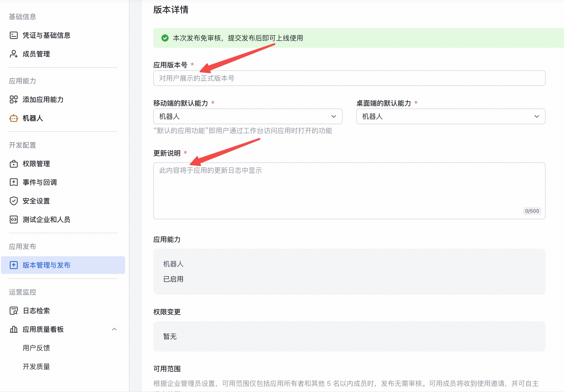
Task: Click the 添加应用能力 grid icon
Action: [x=13, y=100]
